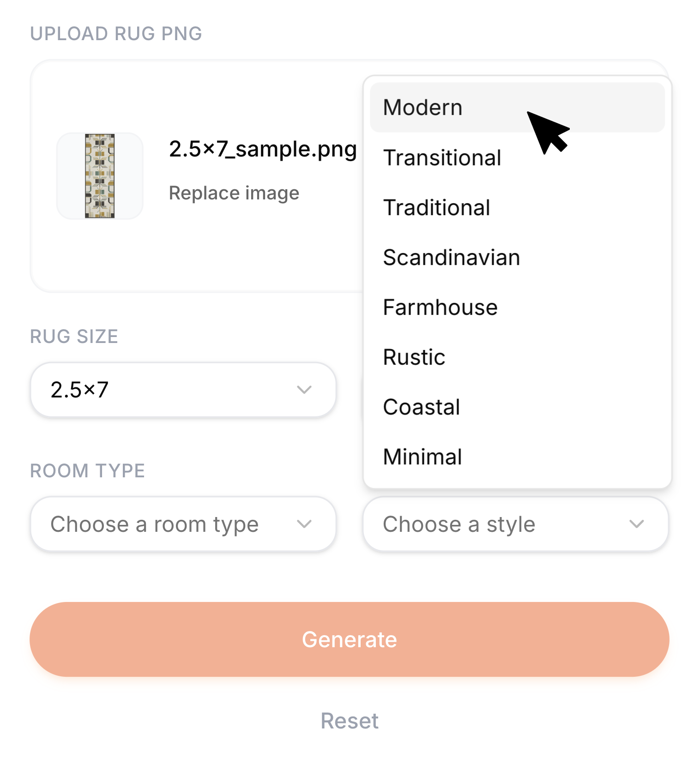Click the style dropdown chevron arrow
700x770 pixels.
pos(637,524)
